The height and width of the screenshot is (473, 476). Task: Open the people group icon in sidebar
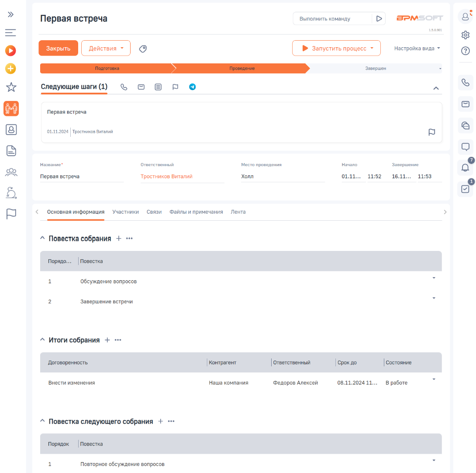coord(11,172)
